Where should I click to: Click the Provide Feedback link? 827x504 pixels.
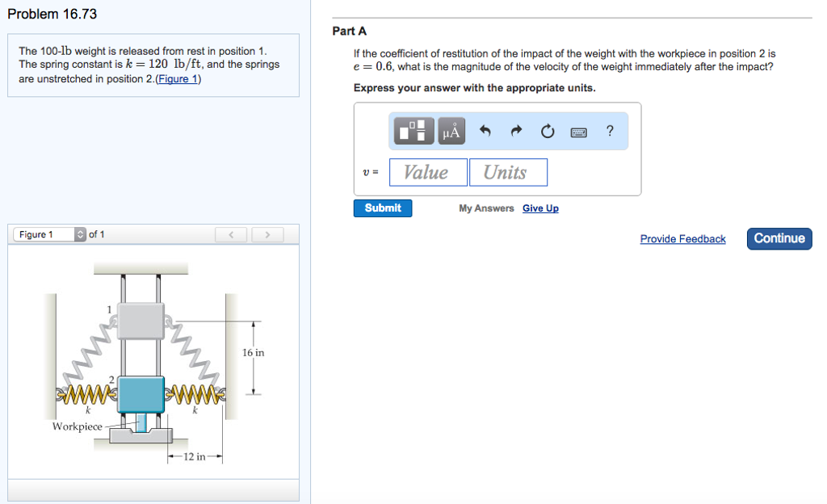(x=682, y=239)
